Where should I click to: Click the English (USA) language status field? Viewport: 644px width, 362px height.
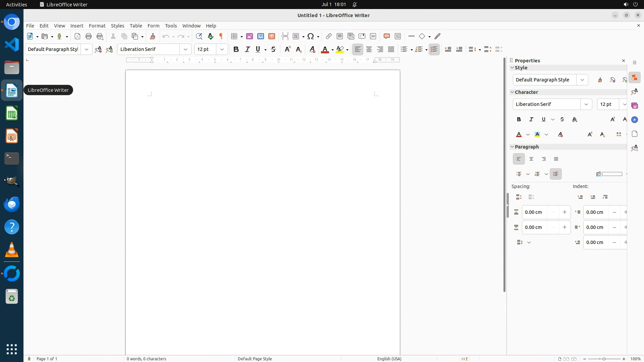(x=389, y=359)
